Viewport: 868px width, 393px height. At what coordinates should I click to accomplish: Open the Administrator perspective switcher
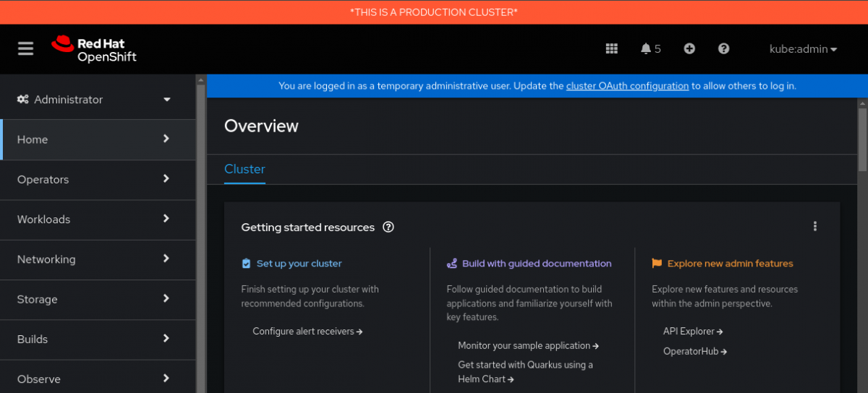pos(98,100)
